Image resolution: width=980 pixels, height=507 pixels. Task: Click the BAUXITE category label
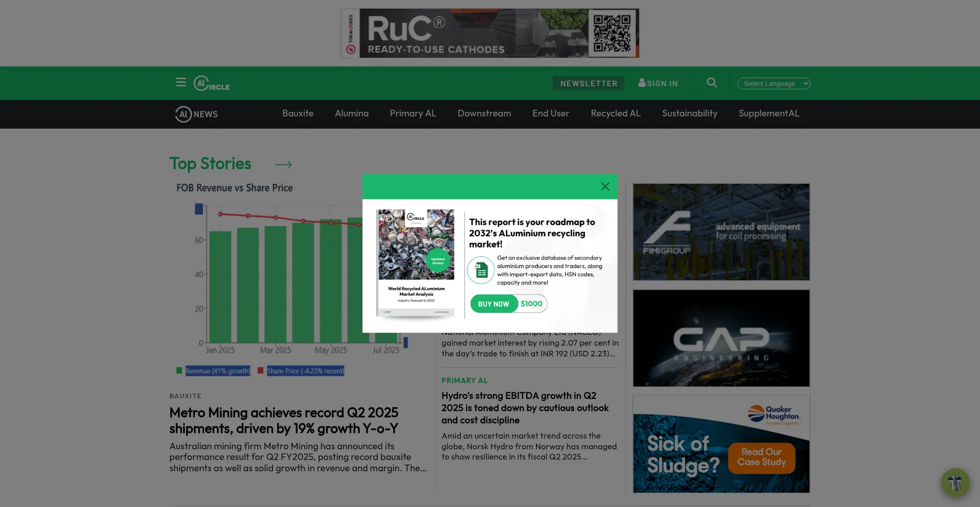coord(185,396)
